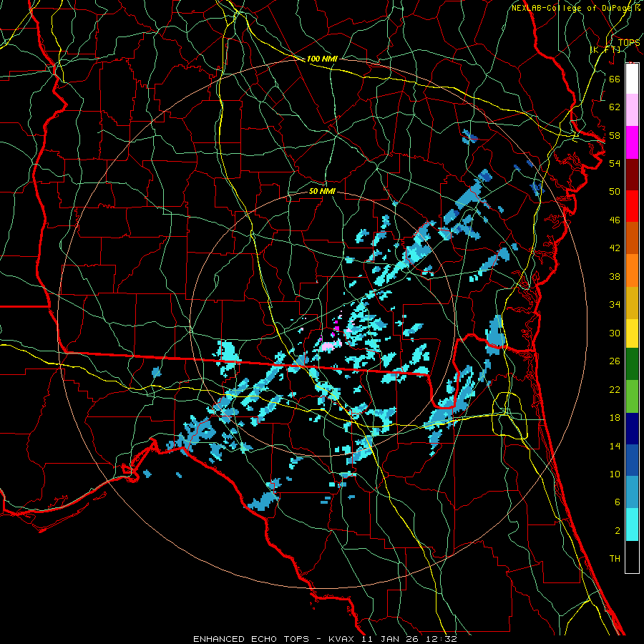The image size is (644, 644).
Task: Click the 22 value on the scale
Action: (615, 389)
